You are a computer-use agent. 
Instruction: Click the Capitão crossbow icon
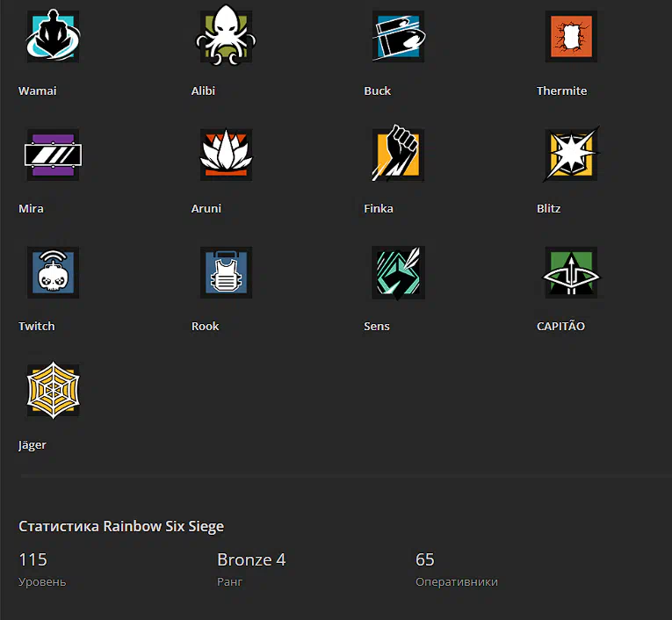pos(571,272)
